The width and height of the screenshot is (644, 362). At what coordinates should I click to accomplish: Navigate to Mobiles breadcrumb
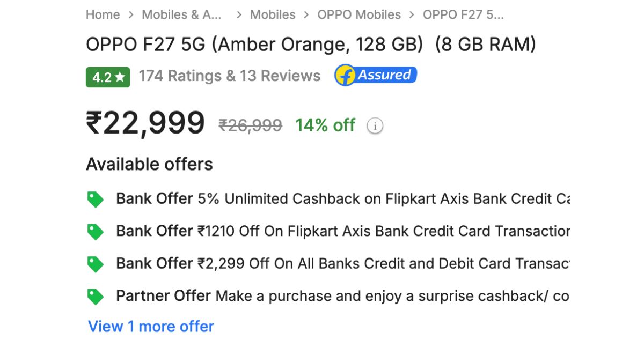click(273, 14)
